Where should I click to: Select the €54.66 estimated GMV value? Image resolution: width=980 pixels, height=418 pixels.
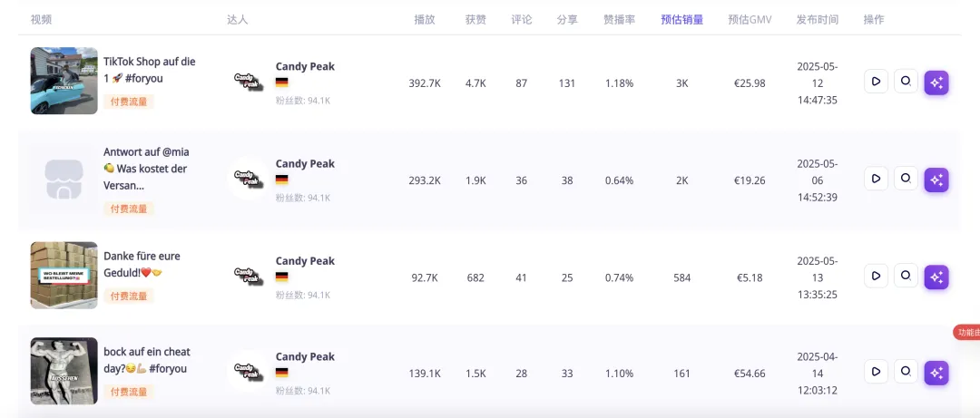coord(750,374)
